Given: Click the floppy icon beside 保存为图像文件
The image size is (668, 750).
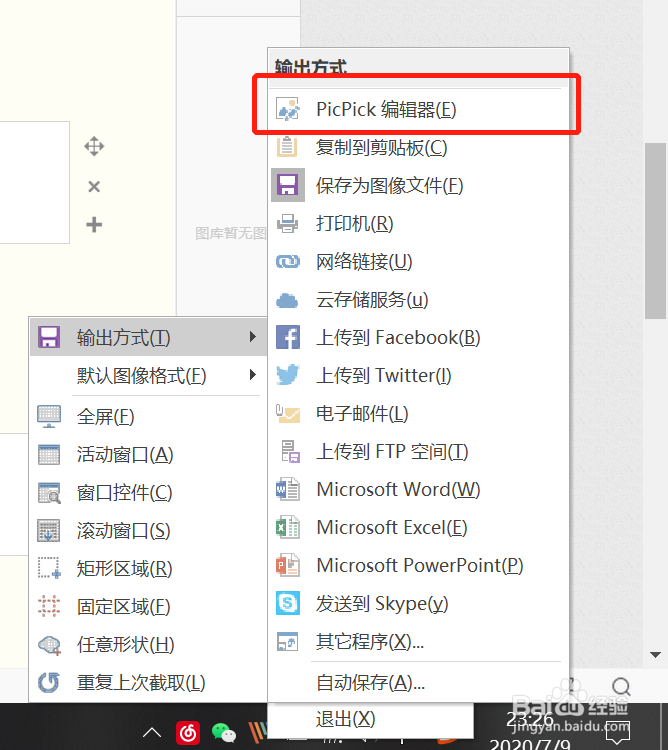Looking at the screenshot, I should click(x=288, y=185).
